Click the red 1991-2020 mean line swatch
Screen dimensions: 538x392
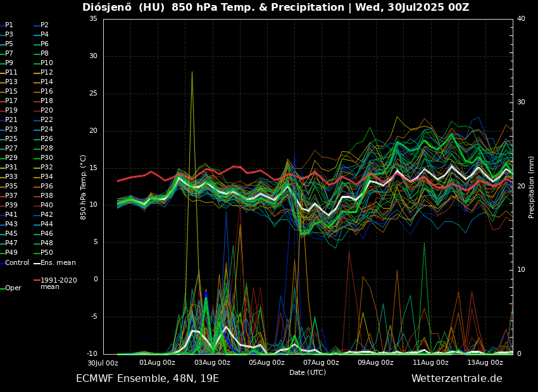pos(37,280)
